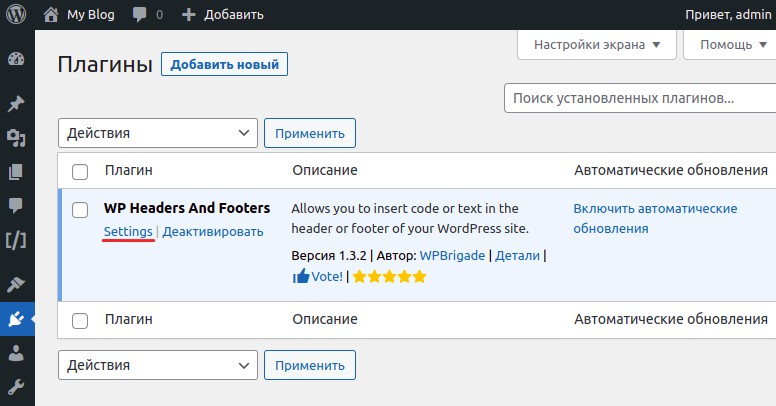This screenshot has width=776, height=406.
Task: Click the bottom Применить button
Action: [x=310, y=365]
